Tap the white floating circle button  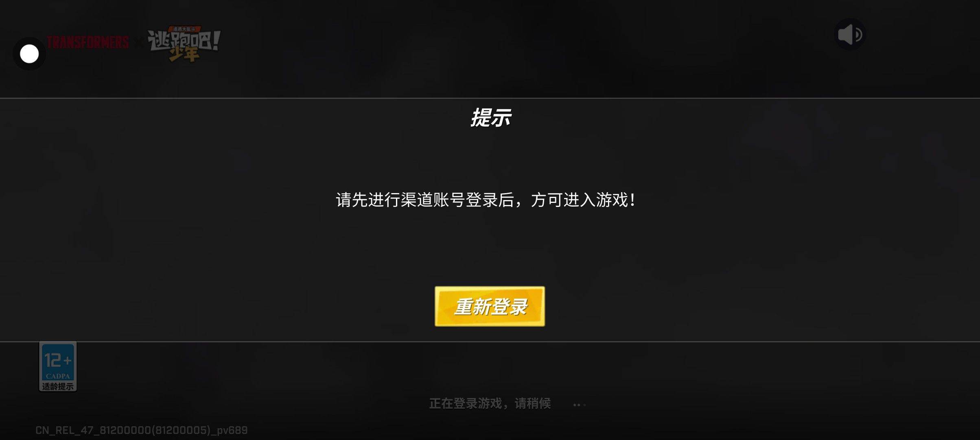coord(29,54)
